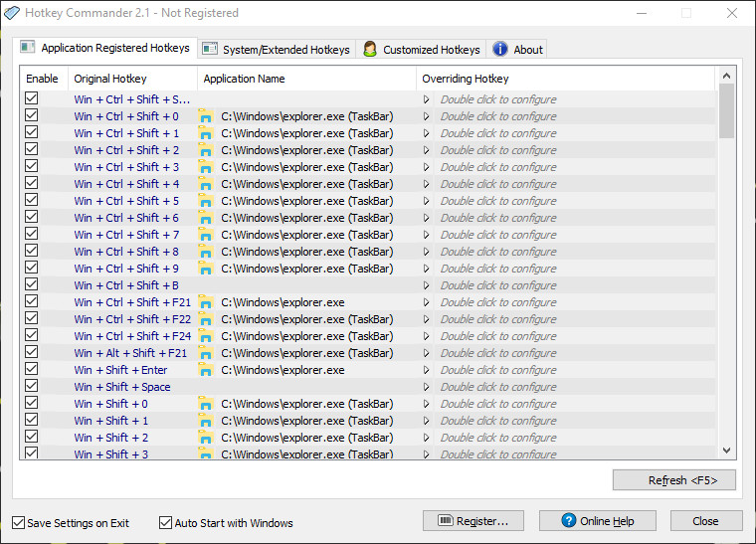Toggle Auto Start with Windows checkbox
The height and width of the screenshot is (544, 756).
coord(165,523)
